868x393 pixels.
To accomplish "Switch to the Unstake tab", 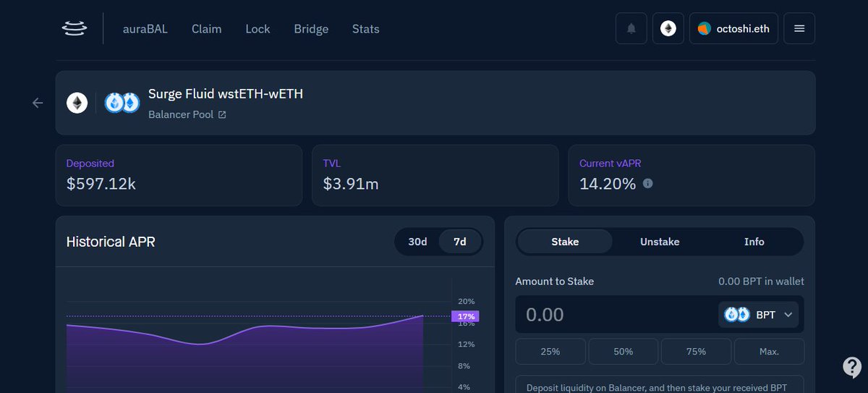I will [660, 242].
